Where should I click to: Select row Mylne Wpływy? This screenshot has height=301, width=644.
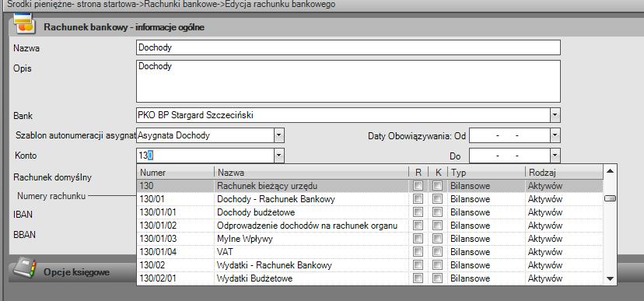[370, 239]
